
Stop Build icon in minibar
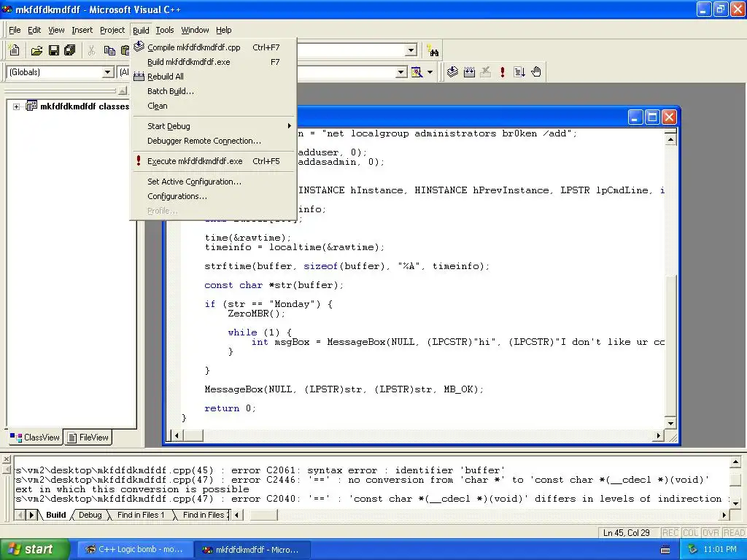tap(485, 72)
